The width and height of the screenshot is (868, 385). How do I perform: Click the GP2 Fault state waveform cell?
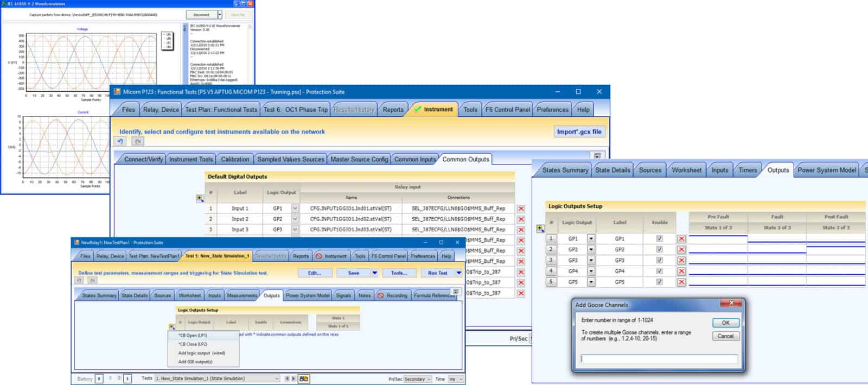point(777,250)
